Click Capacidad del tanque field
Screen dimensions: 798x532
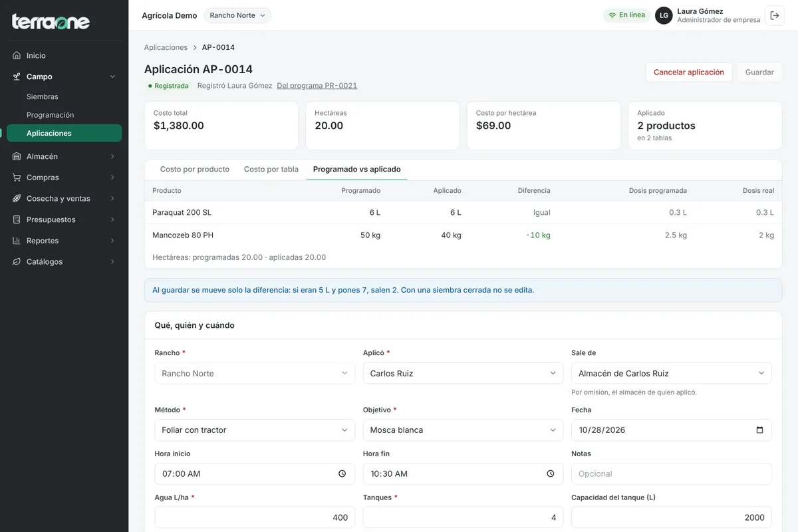[672, 517]
